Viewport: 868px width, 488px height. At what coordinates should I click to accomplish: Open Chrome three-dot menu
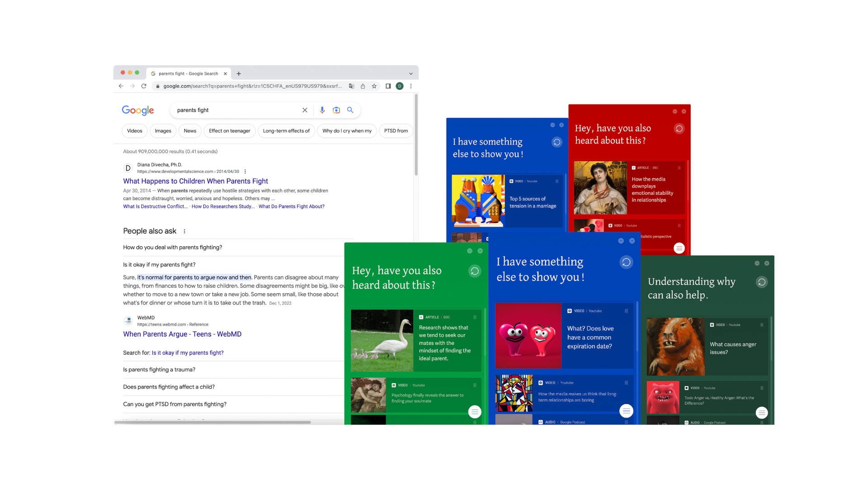410,86
